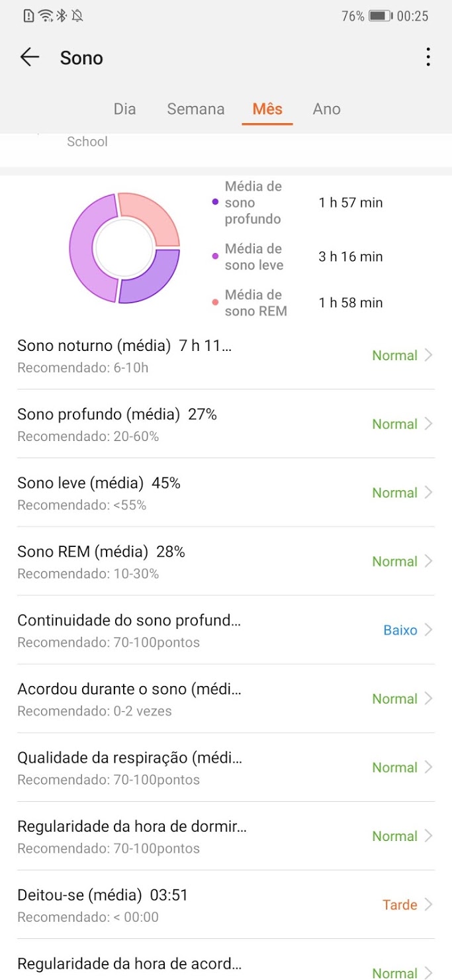The height and width of the screenshot is (980, 452).
Task: Expand Sono profundo (média) chevron
Action: [x=429, y=424]
